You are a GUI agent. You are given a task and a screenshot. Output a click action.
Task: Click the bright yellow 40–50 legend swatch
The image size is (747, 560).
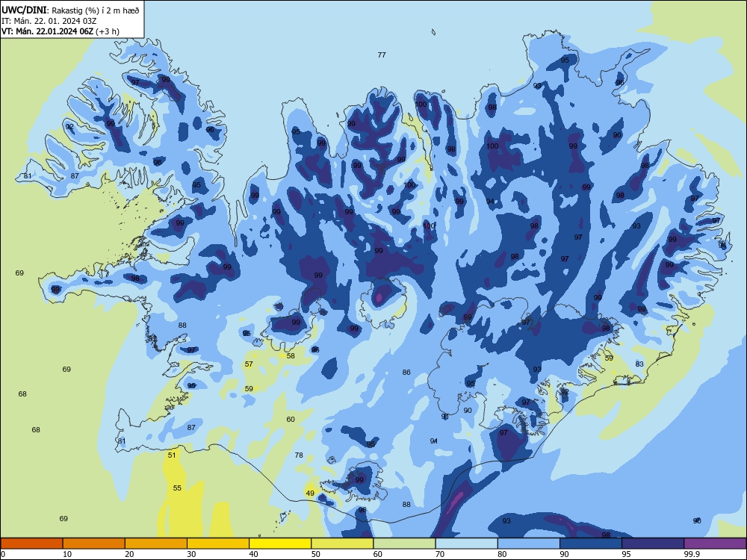(x=280, y=544)
